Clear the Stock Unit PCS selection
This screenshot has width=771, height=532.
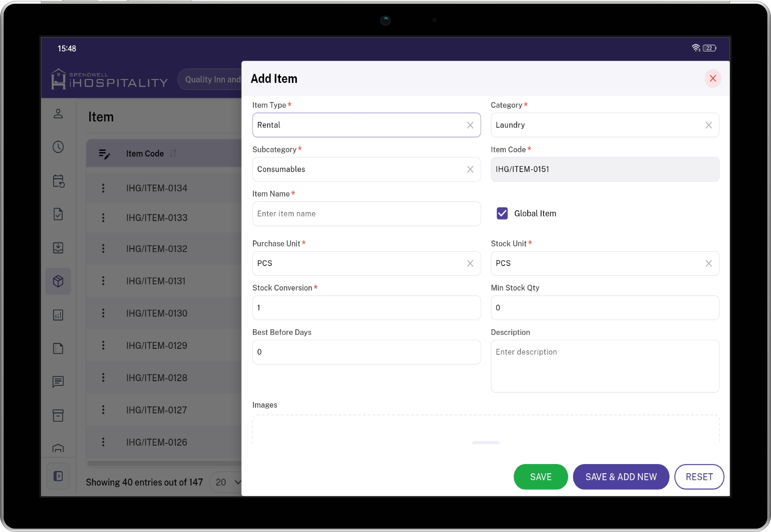click(709, 264)
